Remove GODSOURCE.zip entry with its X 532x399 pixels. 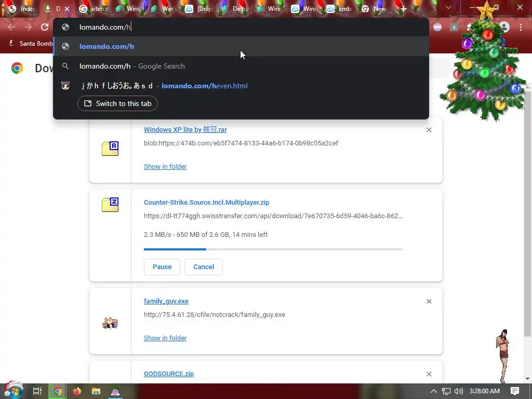(429, 374)
